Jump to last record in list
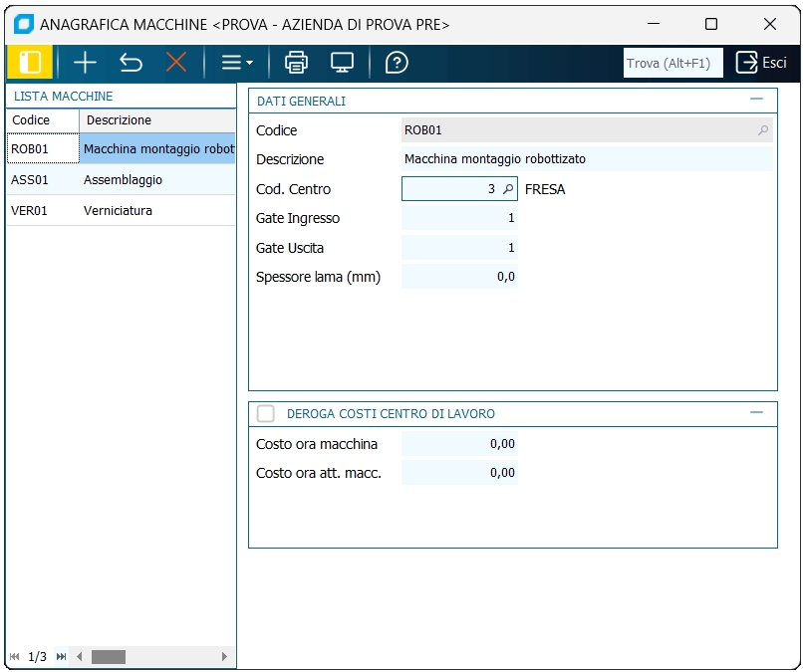The width and height of the screenshot is (803, 672). click(62, 657)
